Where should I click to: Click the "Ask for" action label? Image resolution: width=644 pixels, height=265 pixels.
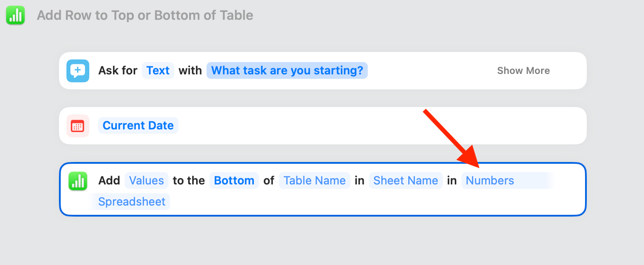coord(118,70)
